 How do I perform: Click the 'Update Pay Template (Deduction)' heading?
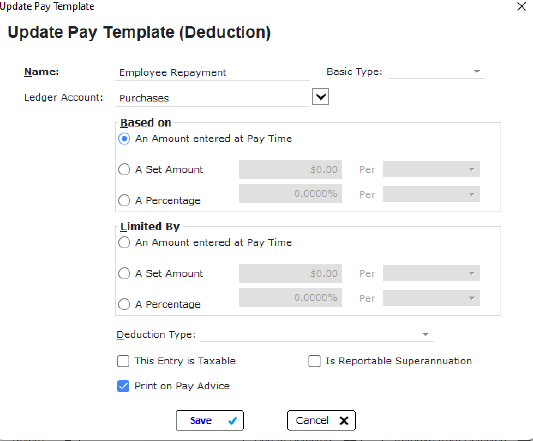pos(139,33)
